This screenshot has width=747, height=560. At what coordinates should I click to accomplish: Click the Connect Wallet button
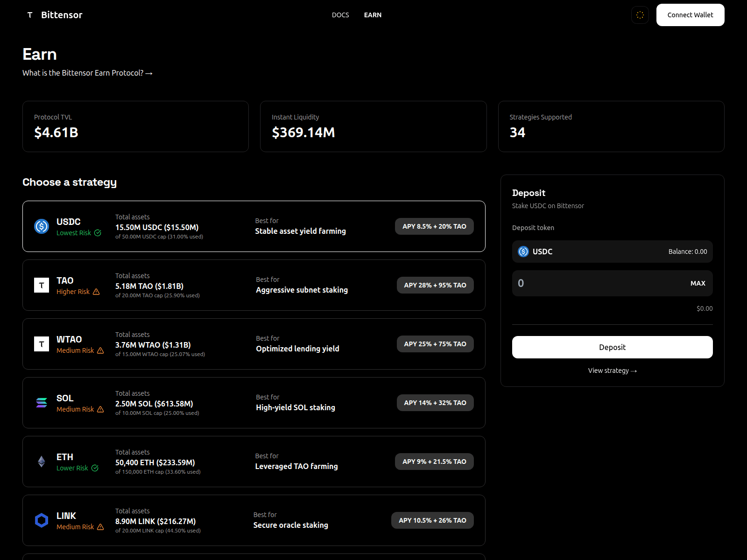click(690, 15)
